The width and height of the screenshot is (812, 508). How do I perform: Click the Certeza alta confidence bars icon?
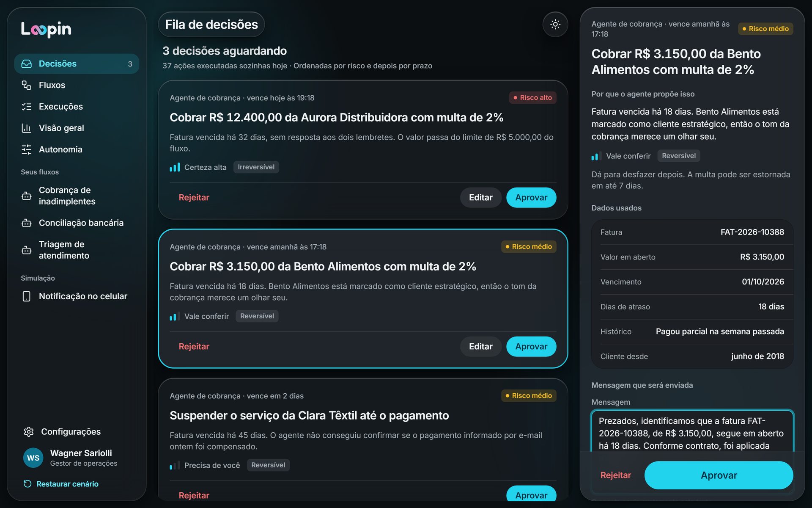point(175,167)
